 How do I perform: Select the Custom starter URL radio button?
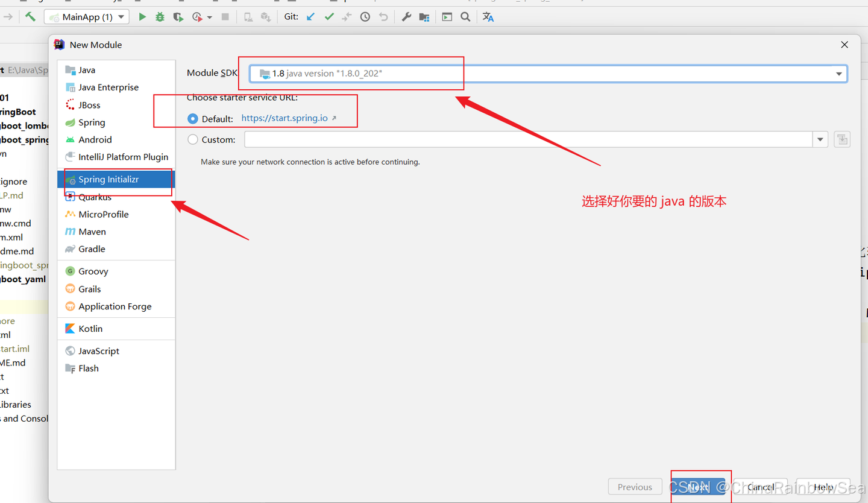pos(193,139)
